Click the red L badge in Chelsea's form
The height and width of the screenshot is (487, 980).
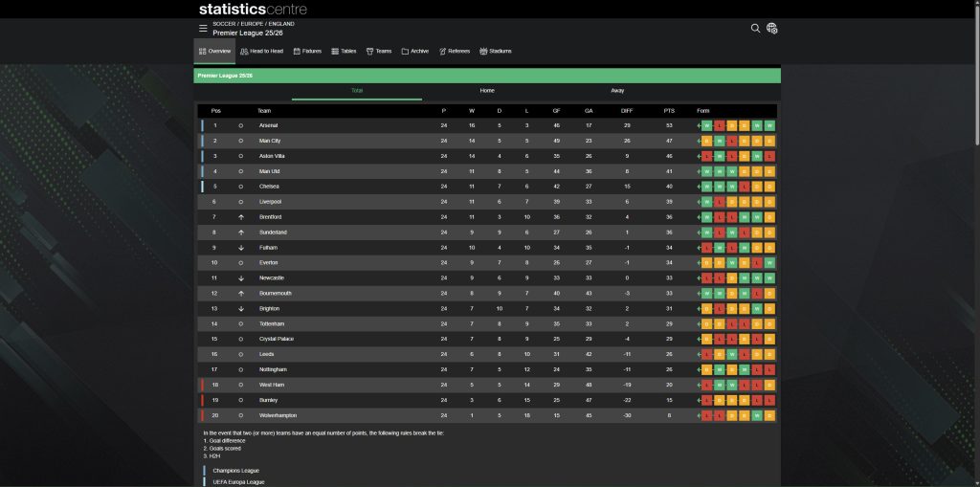click(745, 187)
